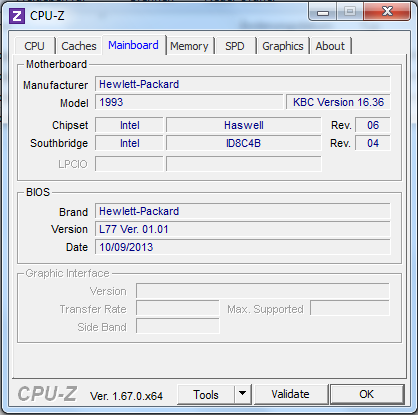Image resolution: width=418 pixels, height=415 pixels.
Task: Click the Validate button
Action: coord(290,394)
